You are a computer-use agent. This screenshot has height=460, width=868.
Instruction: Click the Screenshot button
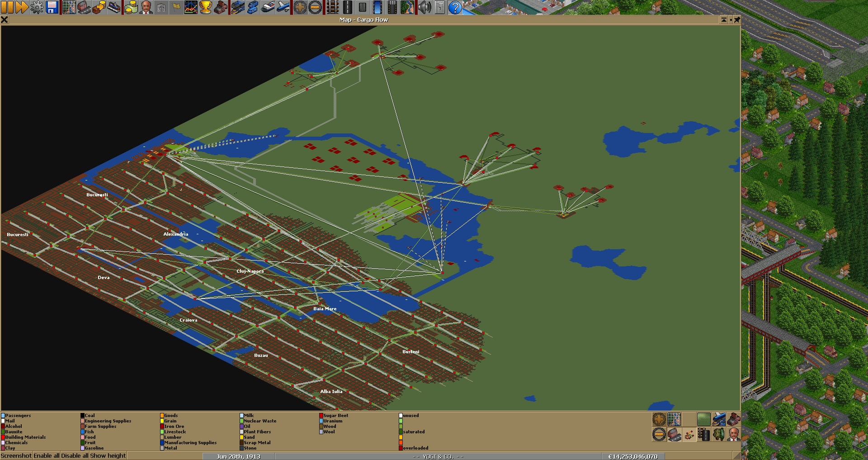pos(16,455)
